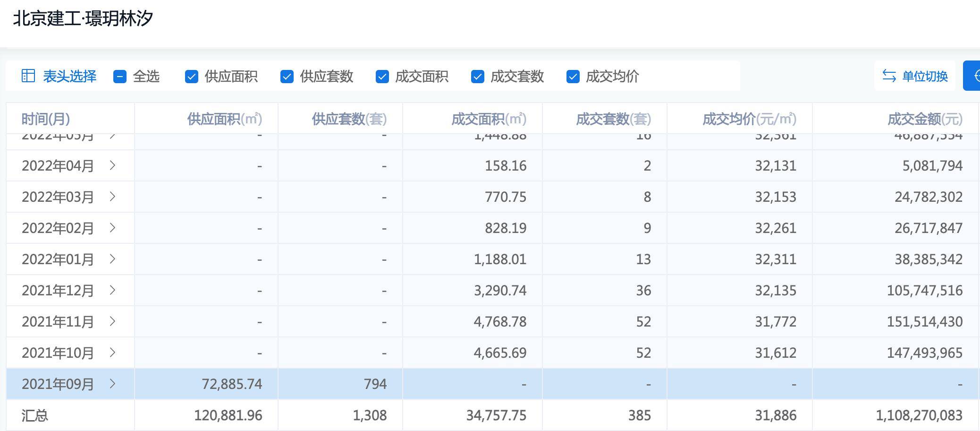980x431 pixels.
Task: Click transaction area value 158.16
Action: click(x=506, y=165)
